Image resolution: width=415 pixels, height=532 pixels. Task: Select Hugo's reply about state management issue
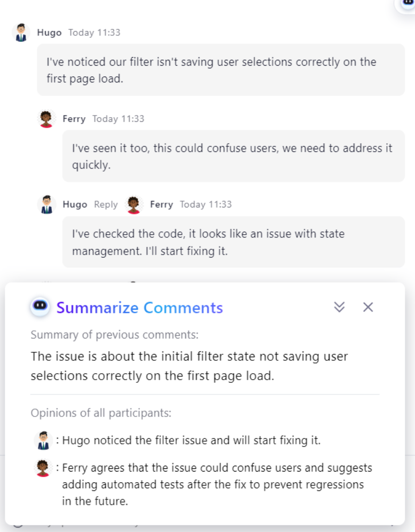pos(208,242)
